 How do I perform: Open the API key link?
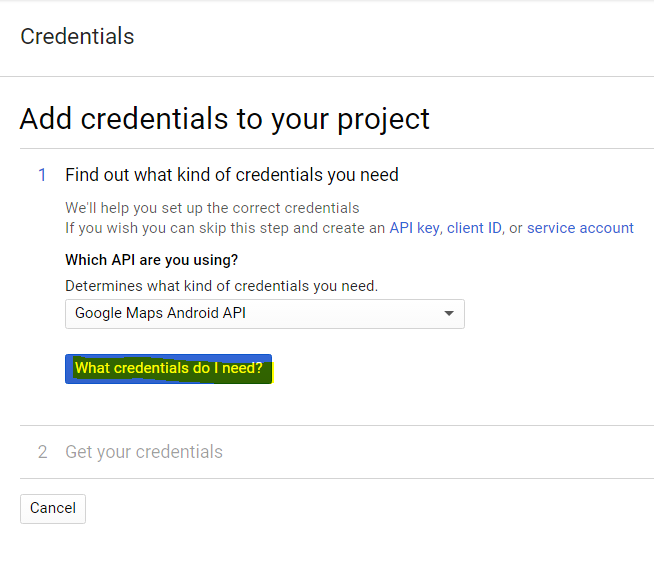(414, 228)
